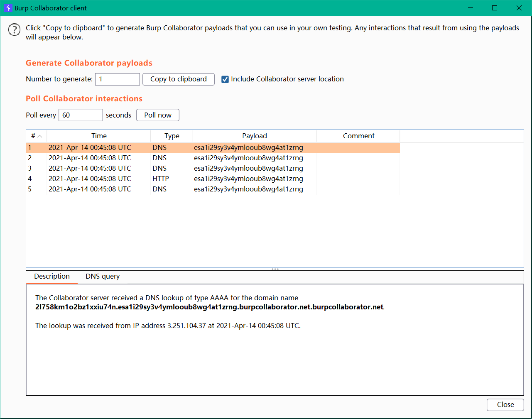Image resolution: width=532 pixels, height=419 pixels.
Task: Click the Close button at bottom
Action: 505,404
